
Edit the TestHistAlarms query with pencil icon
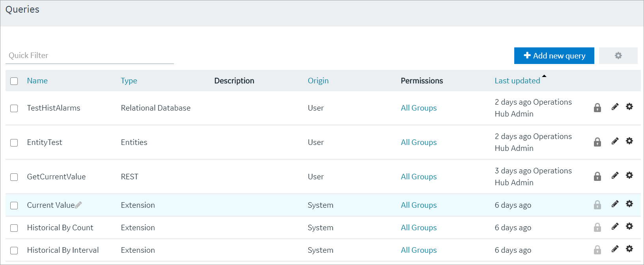(615, 107)
